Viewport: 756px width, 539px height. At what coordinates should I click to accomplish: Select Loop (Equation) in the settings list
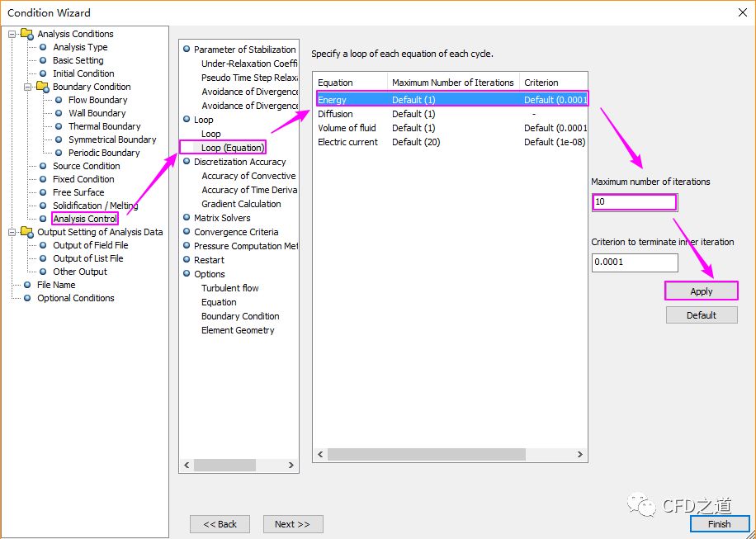pyautogui.click(x=232, y=148)
